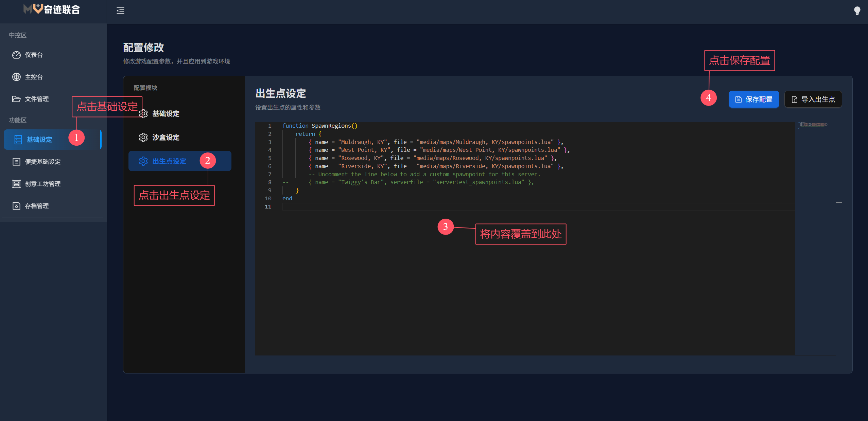This screenshot has height=421, width=868.
Task: Click empty line 11 in the code editor
Action: tap(408, 207)
